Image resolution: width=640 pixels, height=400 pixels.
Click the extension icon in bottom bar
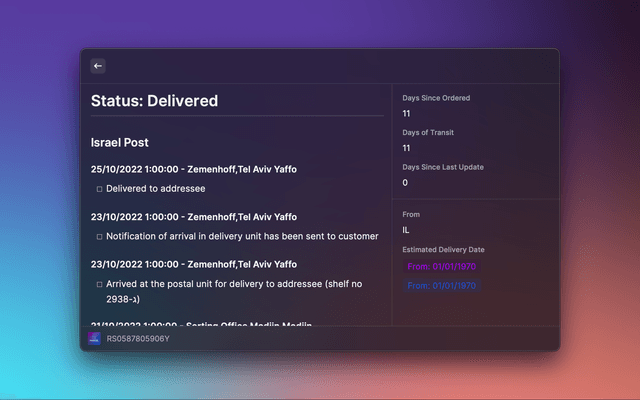(95, 338)
